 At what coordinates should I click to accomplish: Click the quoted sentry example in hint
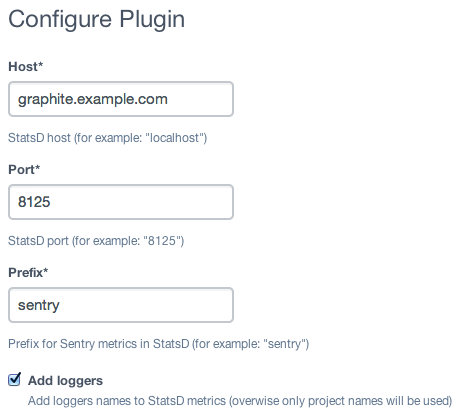[284, 344]
